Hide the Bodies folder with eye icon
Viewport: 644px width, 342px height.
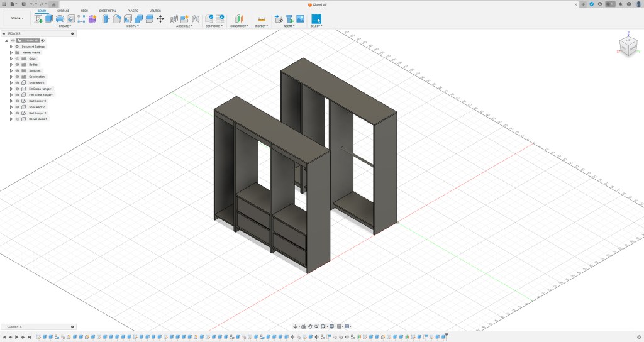[17, 65]
